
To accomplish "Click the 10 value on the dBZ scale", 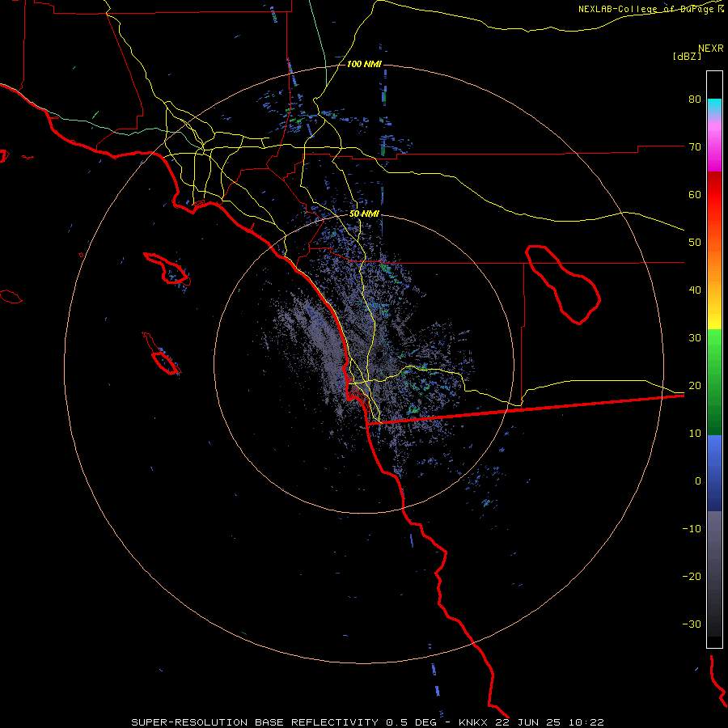I will click(x=695, y=434).
